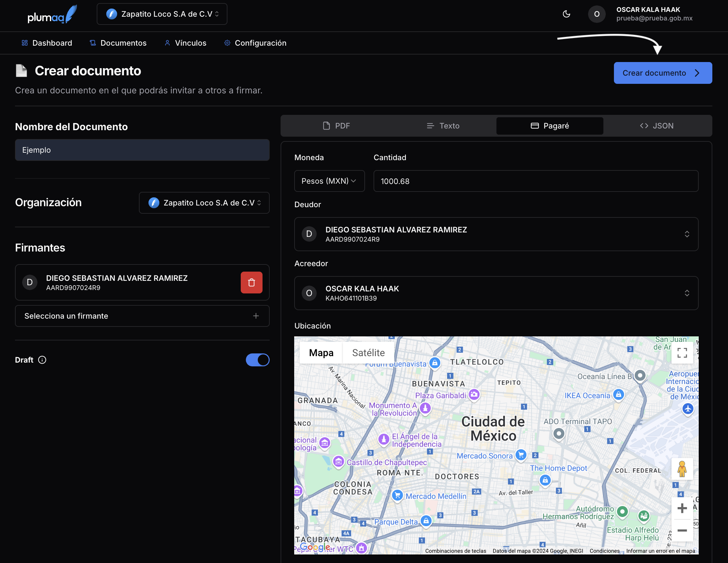Viewport: 728px width, 563px height.
Task: Disable the Draft toggle switch
Action: click(x=257, y=360)
